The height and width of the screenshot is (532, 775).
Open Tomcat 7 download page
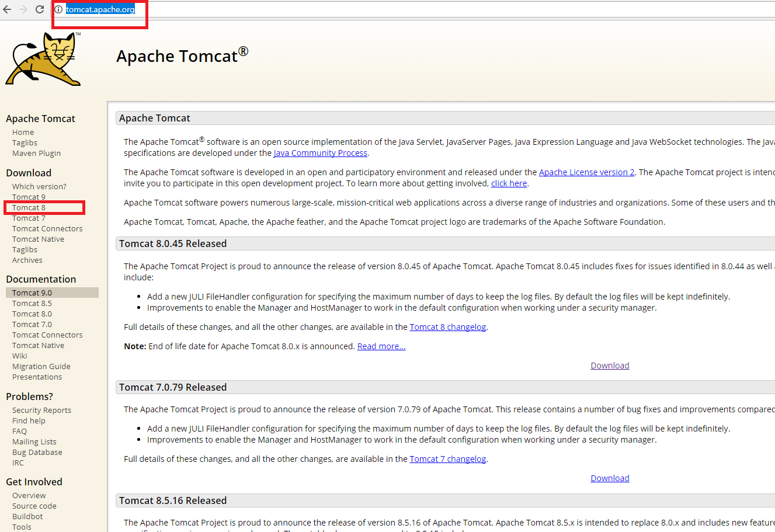click(x=29, y=218)
